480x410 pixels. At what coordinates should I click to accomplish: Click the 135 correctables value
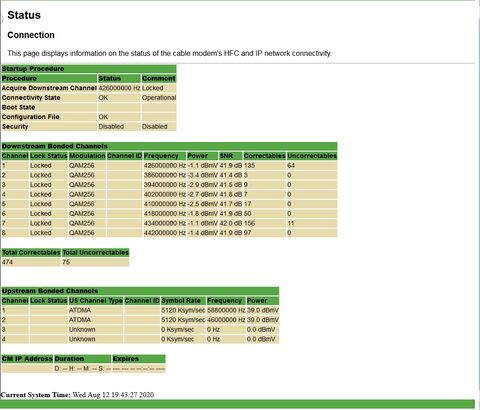pyautogui.click(x=249, y=165)
